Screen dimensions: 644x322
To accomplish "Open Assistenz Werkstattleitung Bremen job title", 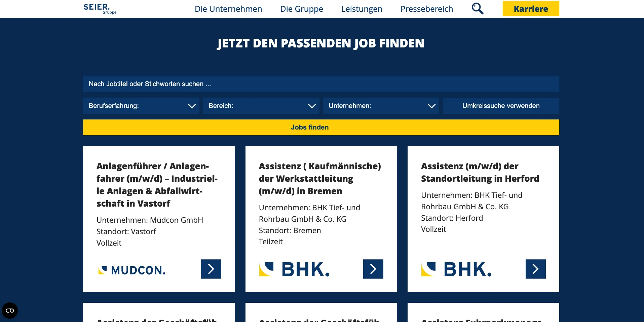I will [320, 178].
